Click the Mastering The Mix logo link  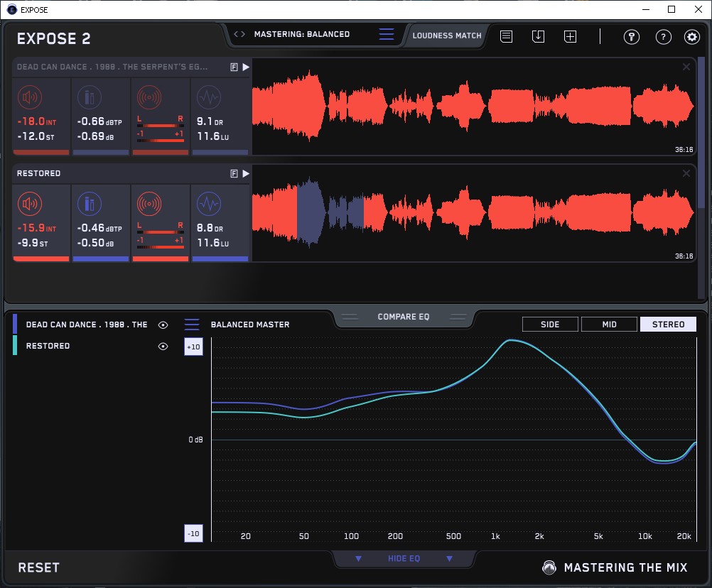pyautogui.click(x=615, y=567)
